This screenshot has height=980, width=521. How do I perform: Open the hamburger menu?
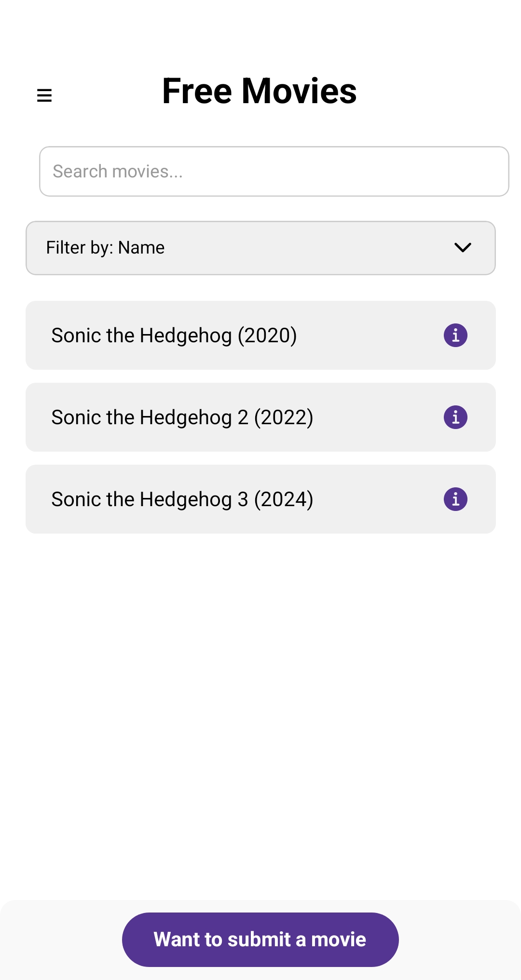coord(44,95)
